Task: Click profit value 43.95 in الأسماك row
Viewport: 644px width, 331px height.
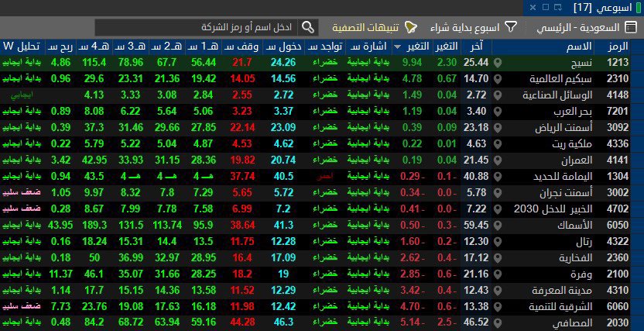Action: tap(60, 226)
